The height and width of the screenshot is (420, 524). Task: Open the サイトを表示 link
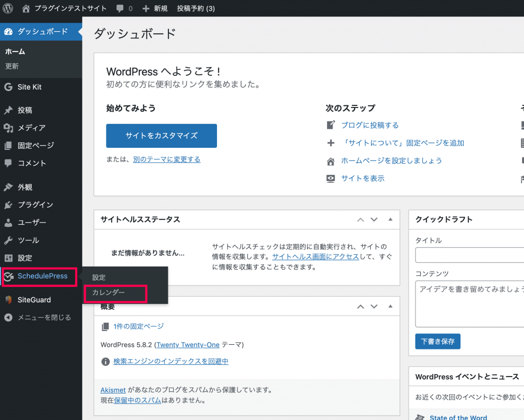coord(363,179)
